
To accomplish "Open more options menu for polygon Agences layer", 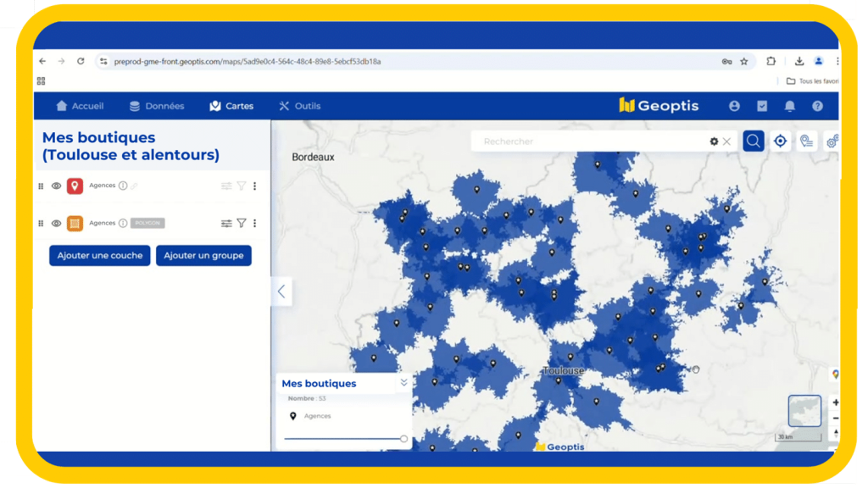I will pos(255,223).
